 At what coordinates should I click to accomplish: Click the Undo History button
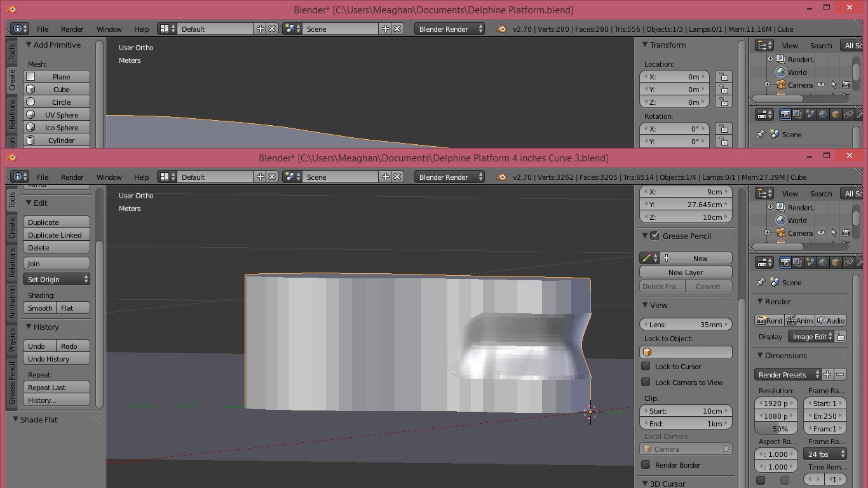pos(57,359)
